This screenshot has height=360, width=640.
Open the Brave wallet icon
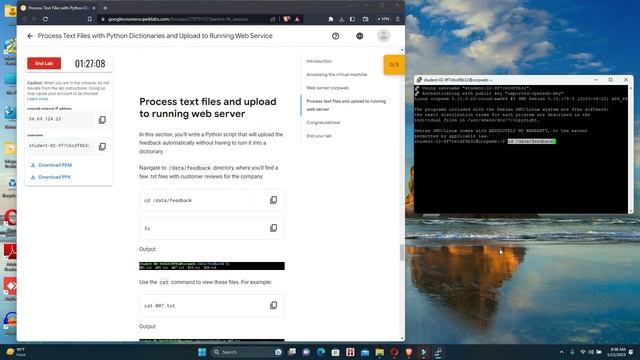366,19
